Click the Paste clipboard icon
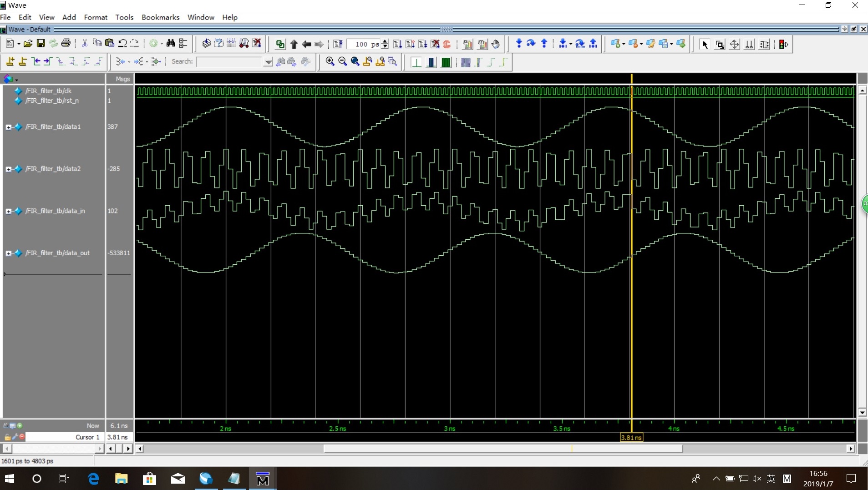868x490 pixels. 110,44
